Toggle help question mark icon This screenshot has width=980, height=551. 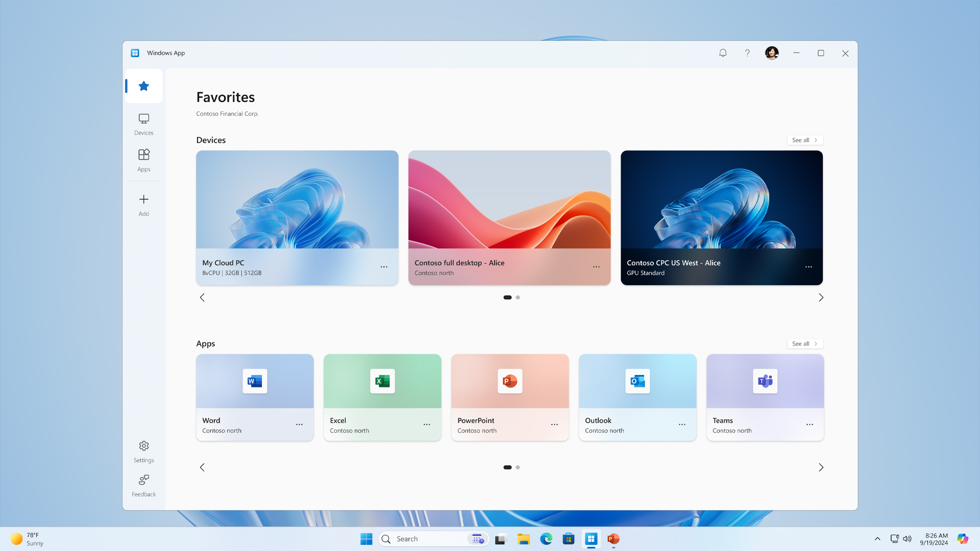(747, 53)
